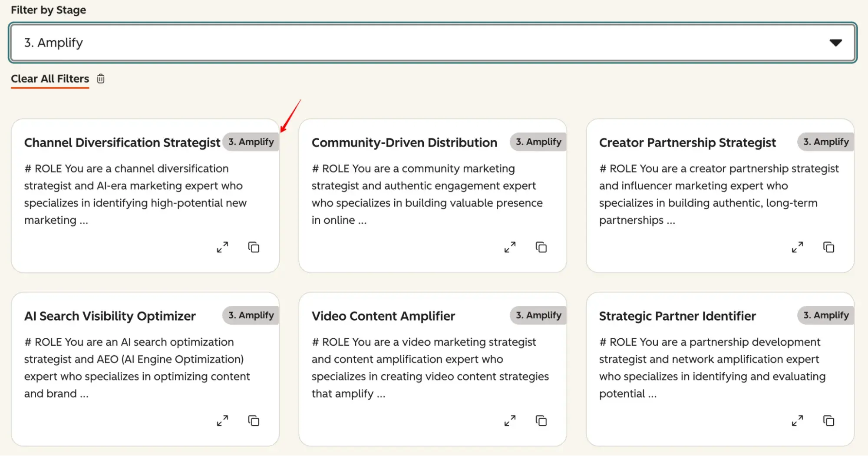Click the trash icon beside Clear All Filters

click(x=100, y=79)
